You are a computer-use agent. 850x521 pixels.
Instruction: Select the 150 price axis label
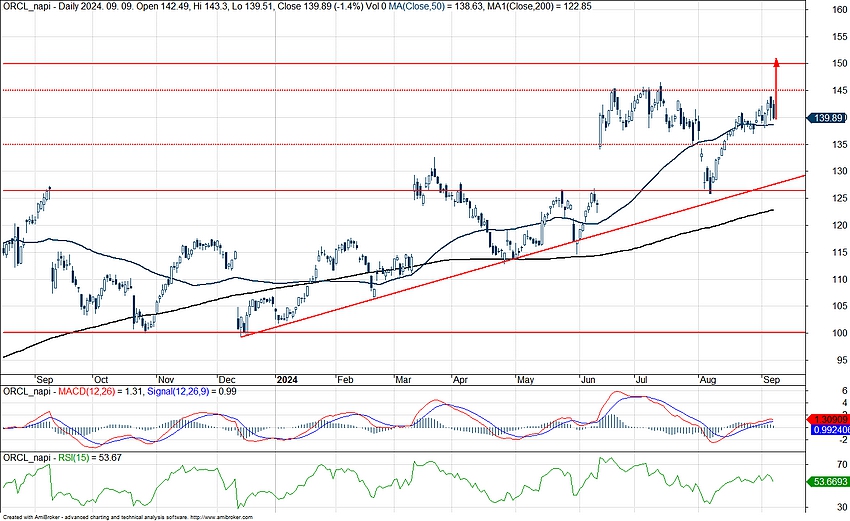(840, 63)
